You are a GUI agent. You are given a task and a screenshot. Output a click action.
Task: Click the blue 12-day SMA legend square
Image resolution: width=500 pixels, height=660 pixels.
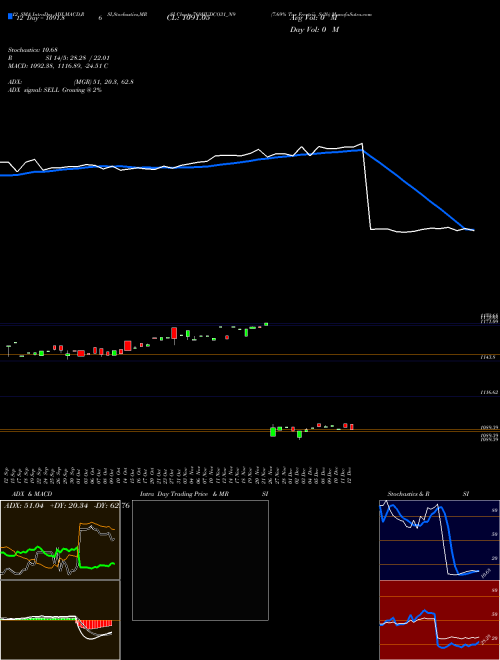pos(10,16)
